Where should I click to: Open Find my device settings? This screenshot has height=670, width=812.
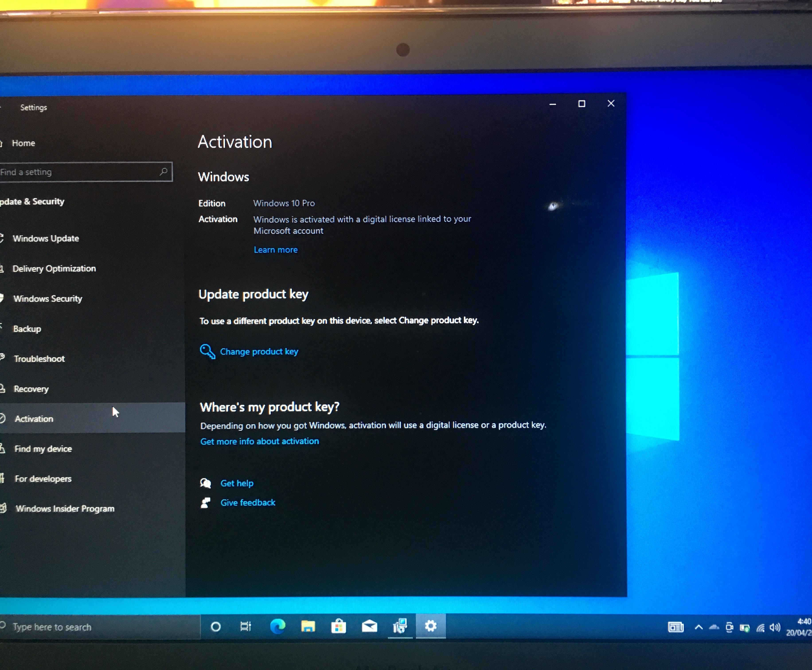tap(43, 449)
